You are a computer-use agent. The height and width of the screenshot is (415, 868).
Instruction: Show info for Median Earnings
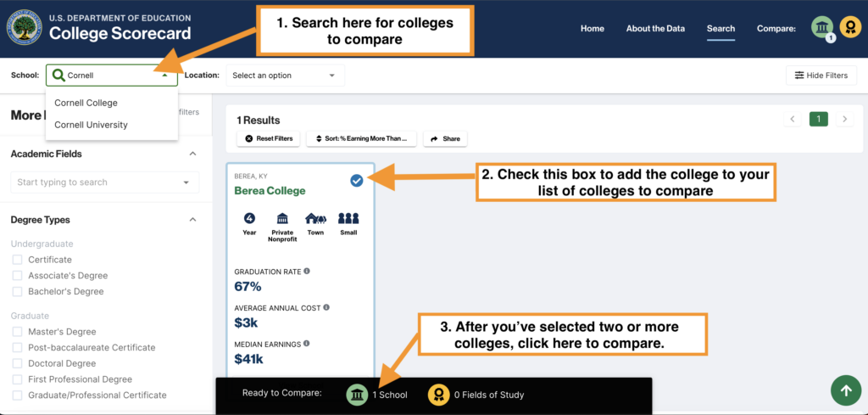click(307, 344)
